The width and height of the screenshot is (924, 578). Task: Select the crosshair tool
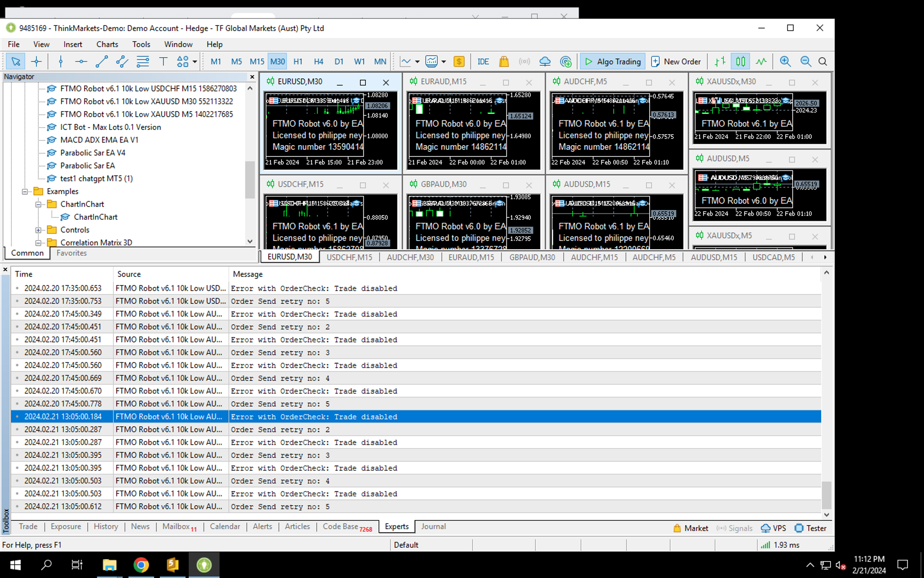click(36, 62)
